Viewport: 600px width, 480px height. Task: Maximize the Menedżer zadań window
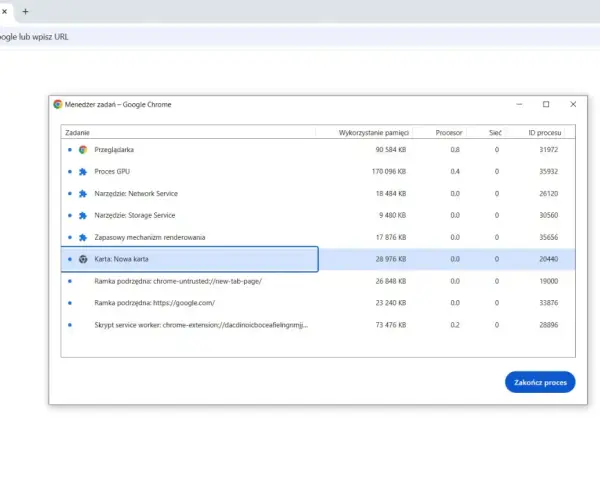pyautogui.click(x=546, y=104)
